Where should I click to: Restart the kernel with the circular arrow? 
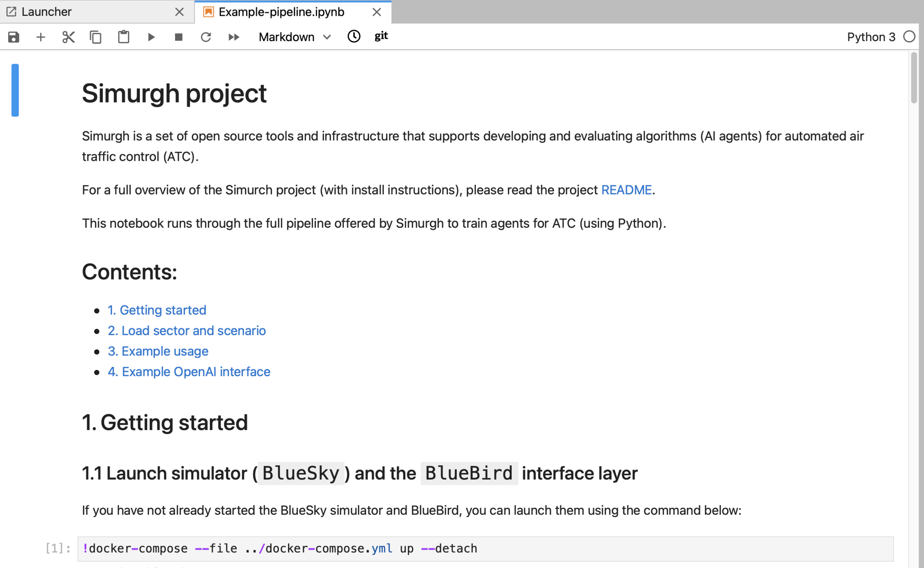point(206,37)
